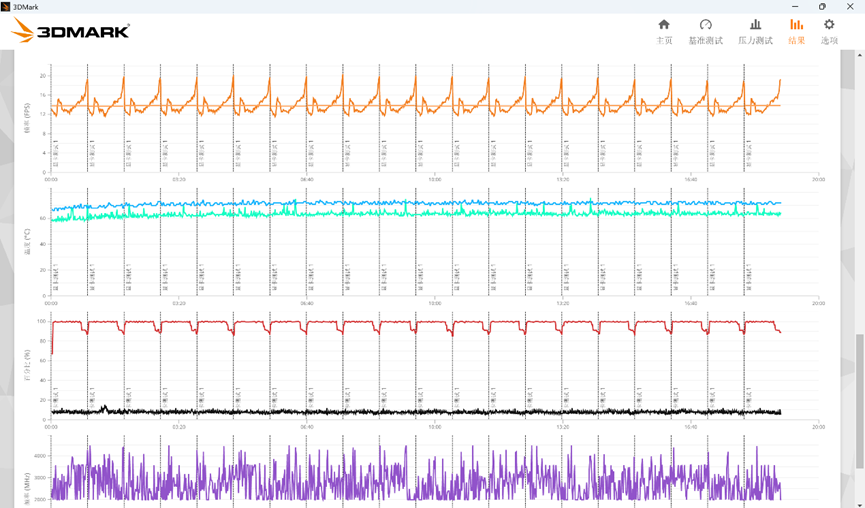The image size is (865, 508).
Task: Close the 3DMark application window
Action: pyautogui.click(x=850, y=6)
